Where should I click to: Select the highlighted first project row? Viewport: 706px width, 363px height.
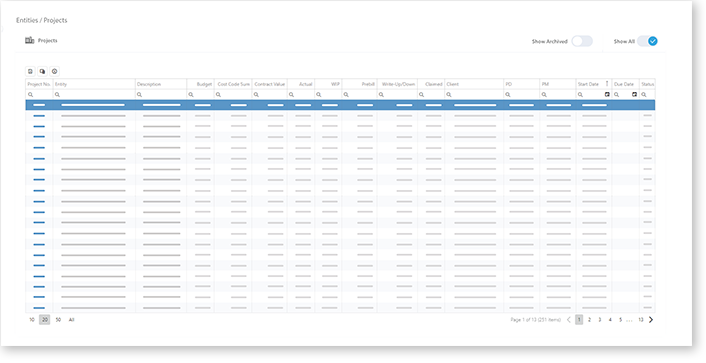(x=340, y=105)
